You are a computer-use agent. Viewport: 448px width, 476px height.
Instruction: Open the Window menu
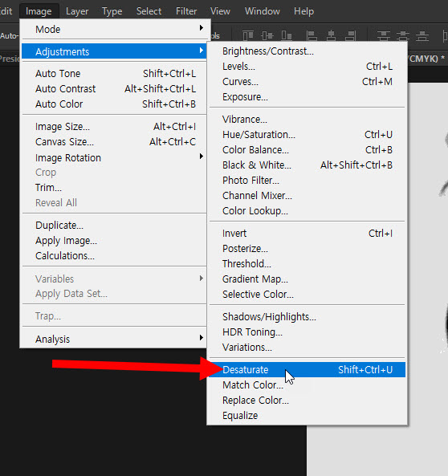click(x=263, y=11)
